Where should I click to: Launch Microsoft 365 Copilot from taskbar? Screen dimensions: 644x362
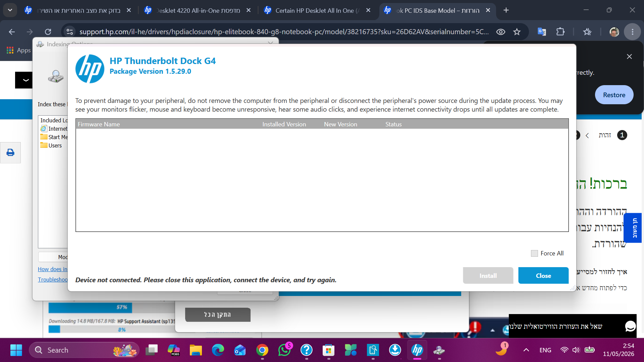[x=174, y=350]
